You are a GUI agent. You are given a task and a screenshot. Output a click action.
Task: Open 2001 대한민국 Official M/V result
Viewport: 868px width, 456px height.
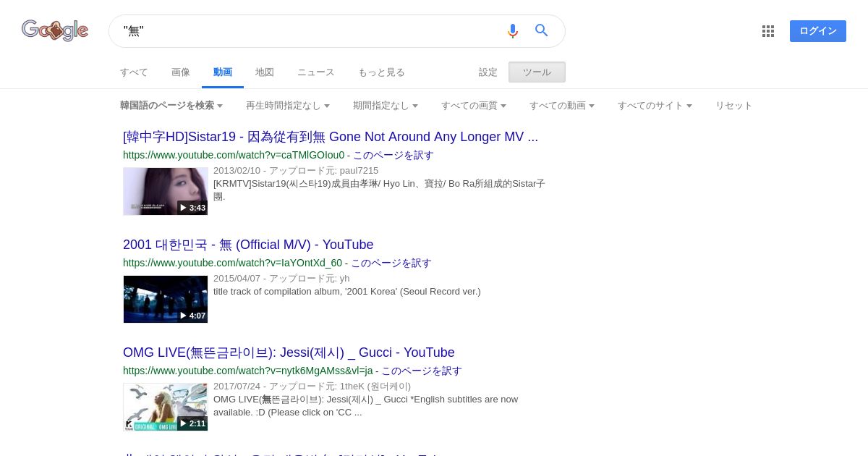coord(248,245)
